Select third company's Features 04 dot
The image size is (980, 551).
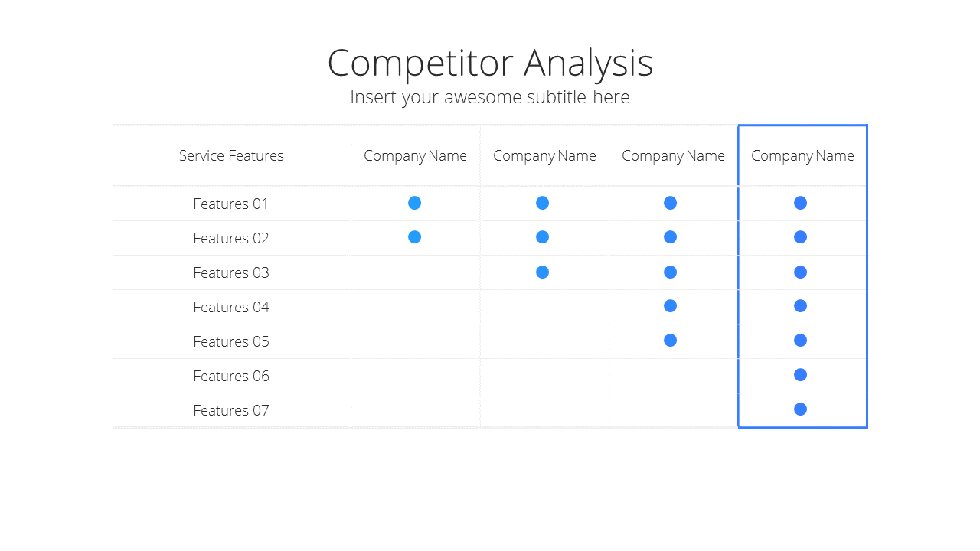pyautogui.click(x=670, y=306)
